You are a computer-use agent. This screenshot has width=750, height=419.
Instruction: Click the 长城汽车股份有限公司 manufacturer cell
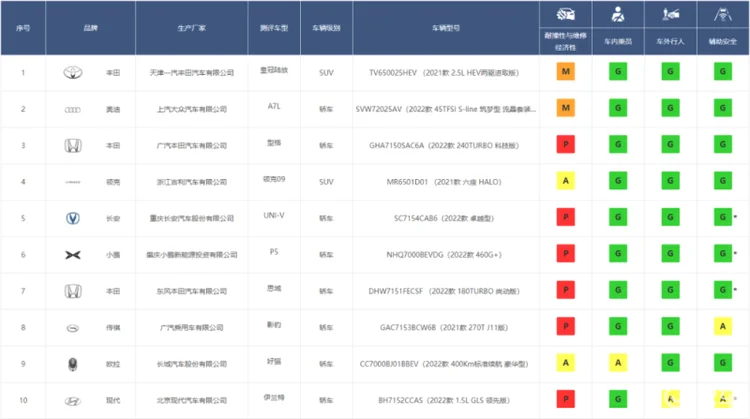(x=191, y=364)
